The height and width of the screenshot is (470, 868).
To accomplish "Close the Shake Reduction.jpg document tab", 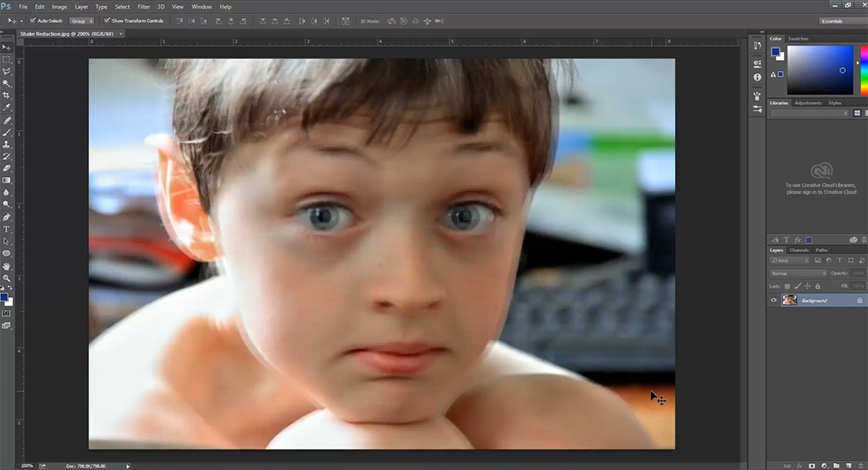I will click(x=121, y=34).
